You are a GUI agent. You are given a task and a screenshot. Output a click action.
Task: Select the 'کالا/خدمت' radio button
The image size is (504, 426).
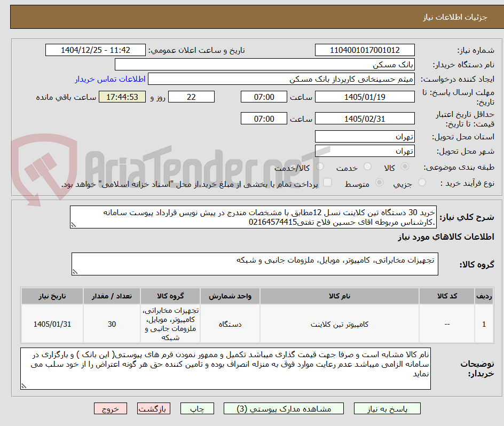[320, 166]
